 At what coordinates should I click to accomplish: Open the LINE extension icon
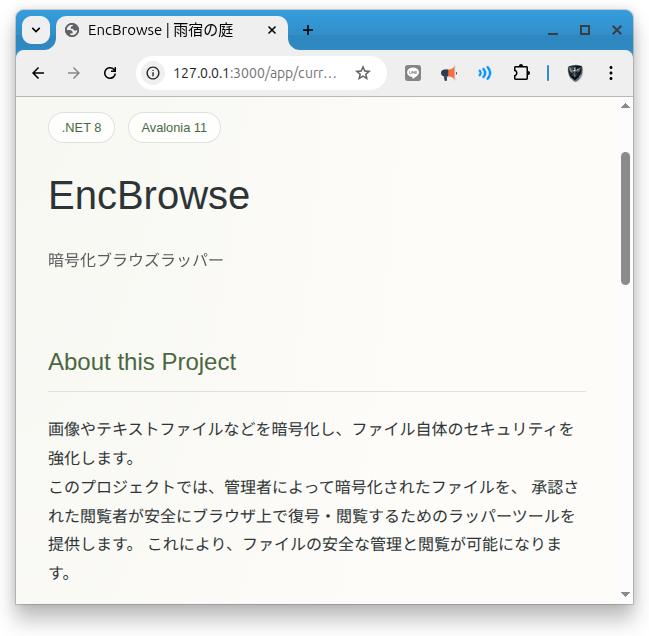(x=413, y=73)
